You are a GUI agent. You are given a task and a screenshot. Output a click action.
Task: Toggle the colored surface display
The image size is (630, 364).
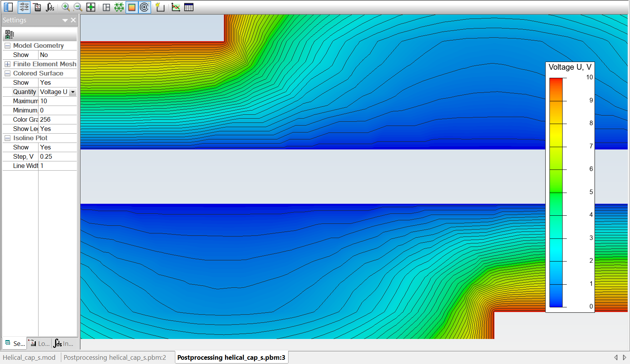pos(131,7)
